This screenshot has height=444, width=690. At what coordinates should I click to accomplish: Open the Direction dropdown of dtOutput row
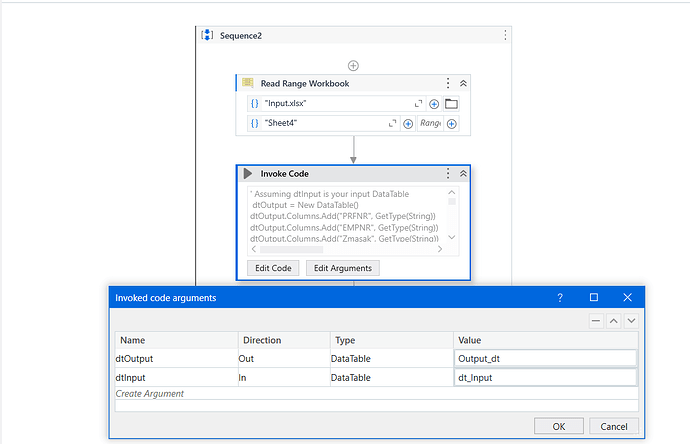284,359
